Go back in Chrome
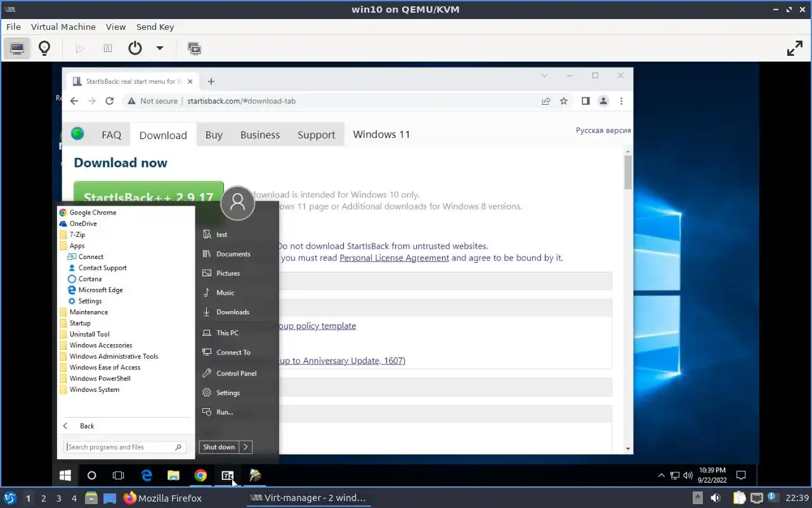This screenshot has width=812, height=508. pos(74,101)
